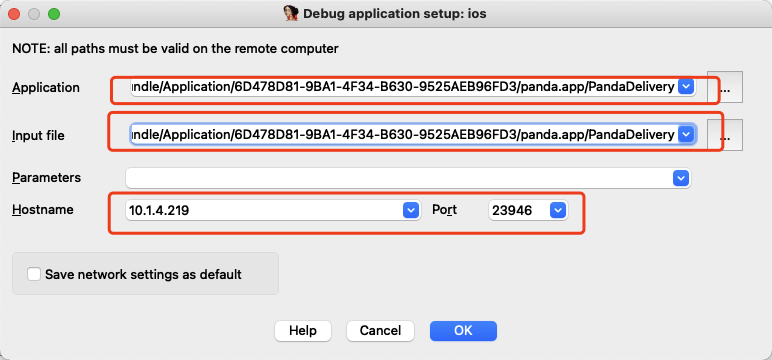The width and height of the screenshot is (772, 360).
Task: Expand the Input file history dropdown
Action: click(x=686, y=134)
